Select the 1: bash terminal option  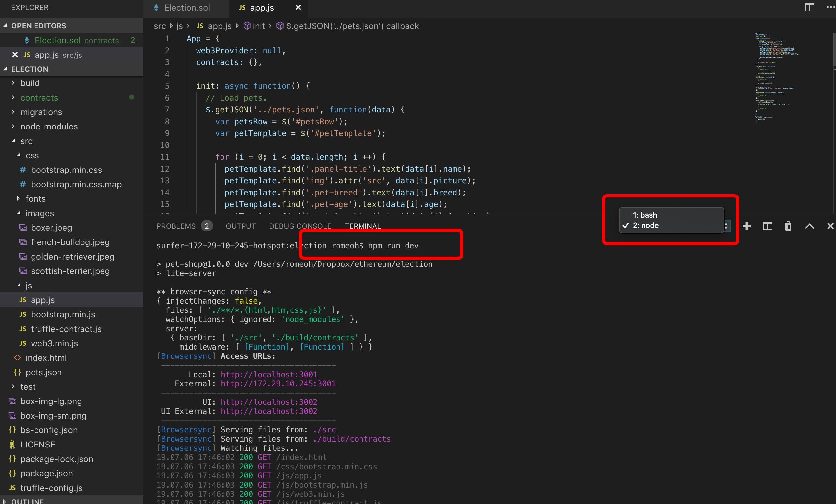(645, 215)
